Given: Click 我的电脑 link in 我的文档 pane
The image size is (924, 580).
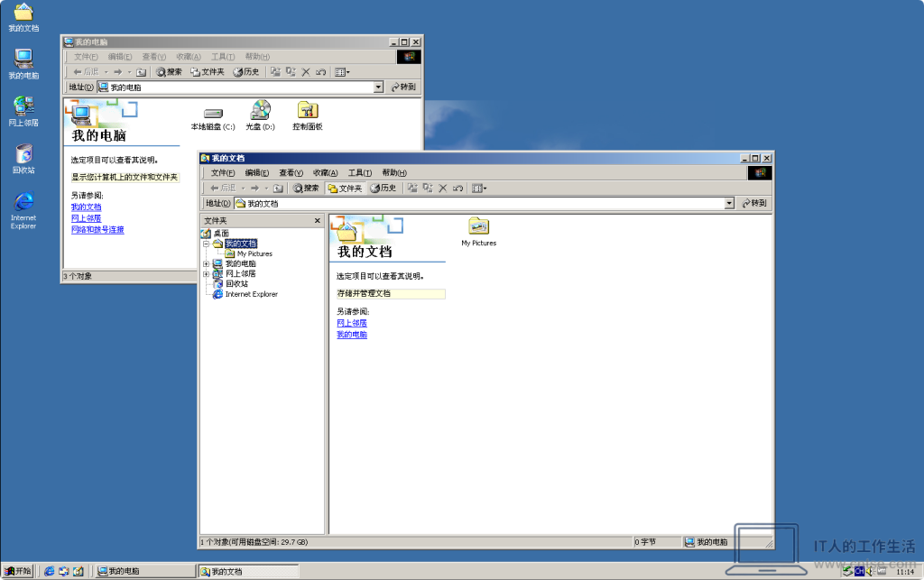Looking at the screenshot, I should pos(352,335).
